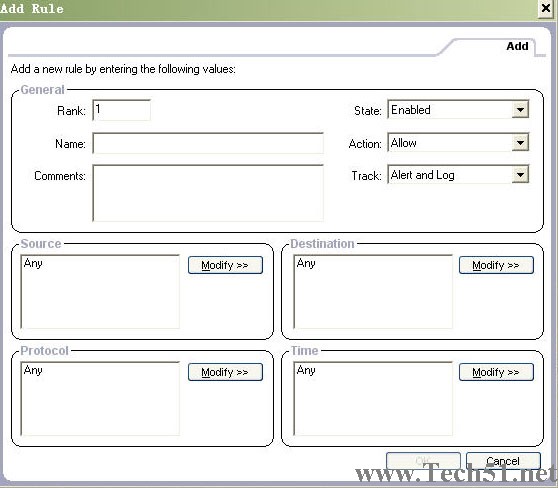558x488 pixels.
Task: Select the Add tab
Action: pos(517,46)
